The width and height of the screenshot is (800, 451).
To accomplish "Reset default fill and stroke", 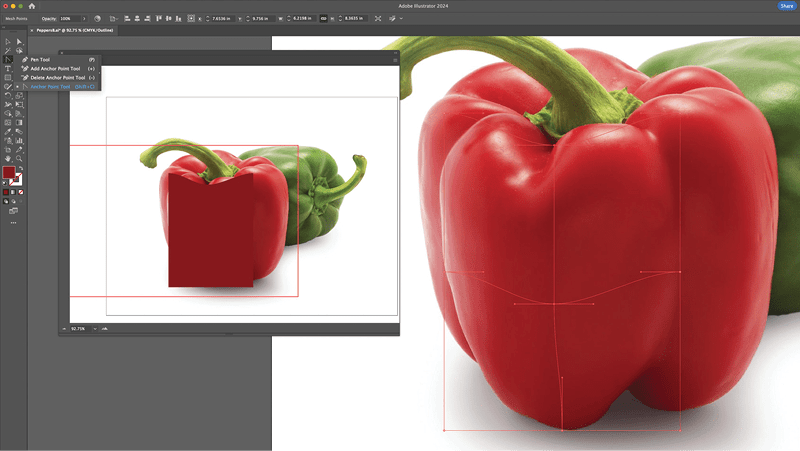I will pos(5,183).
